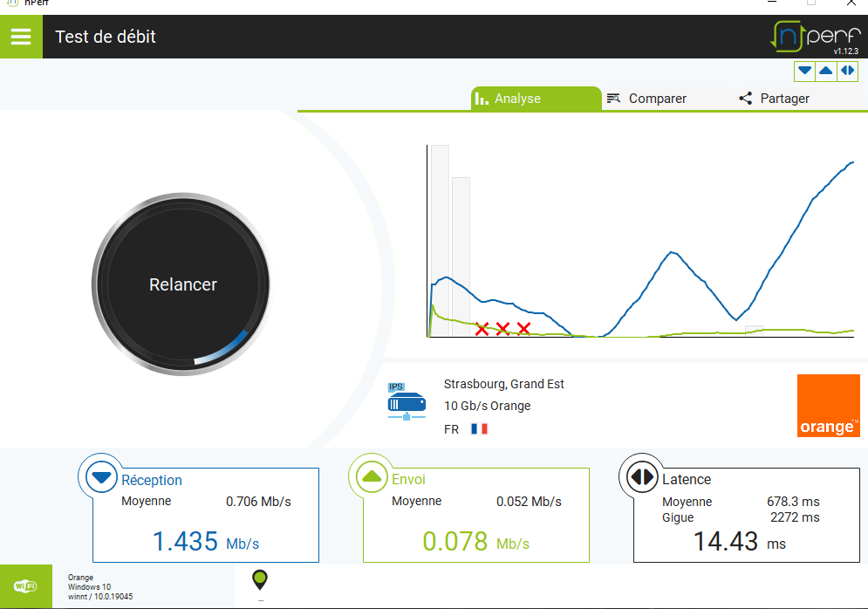The image size is (868, 609).
Task: Open the Comparer tab
Action: coord(646,99)
